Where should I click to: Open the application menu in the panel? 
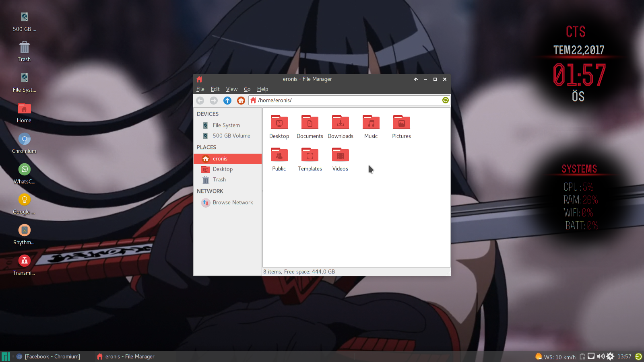pyautogui.click(x=6, y=356)
